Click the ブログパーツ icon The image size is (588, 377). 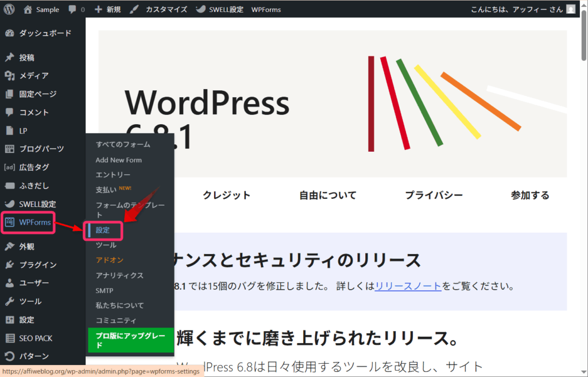(x=10, y=149)
